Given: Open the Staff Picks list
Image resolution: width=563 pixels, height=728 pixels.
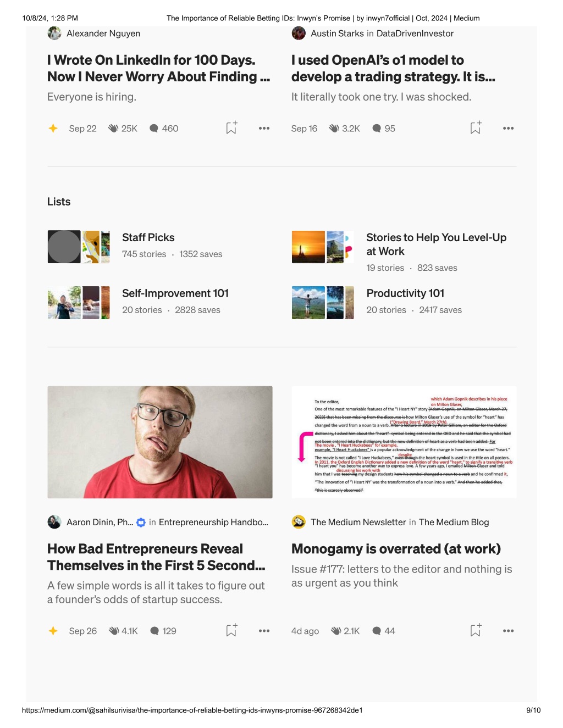Looking at the screenshot, I should (x=148, y=237).
